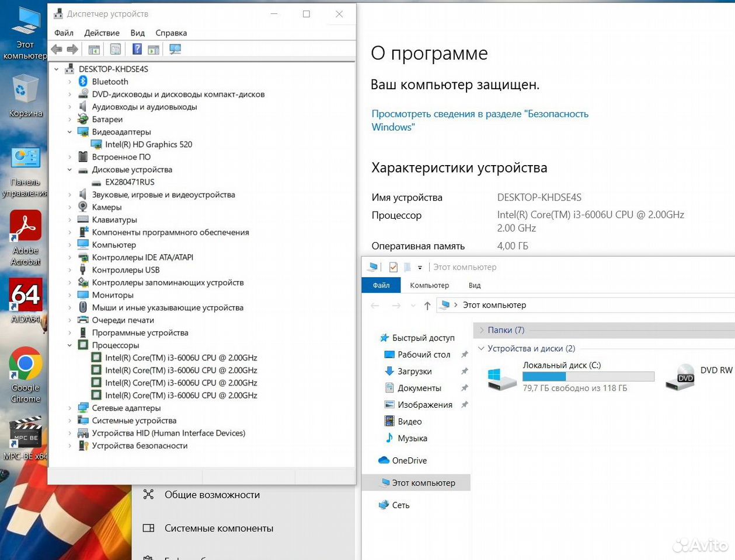Open Изображения in Explorer sidebar

click(424, 405)
